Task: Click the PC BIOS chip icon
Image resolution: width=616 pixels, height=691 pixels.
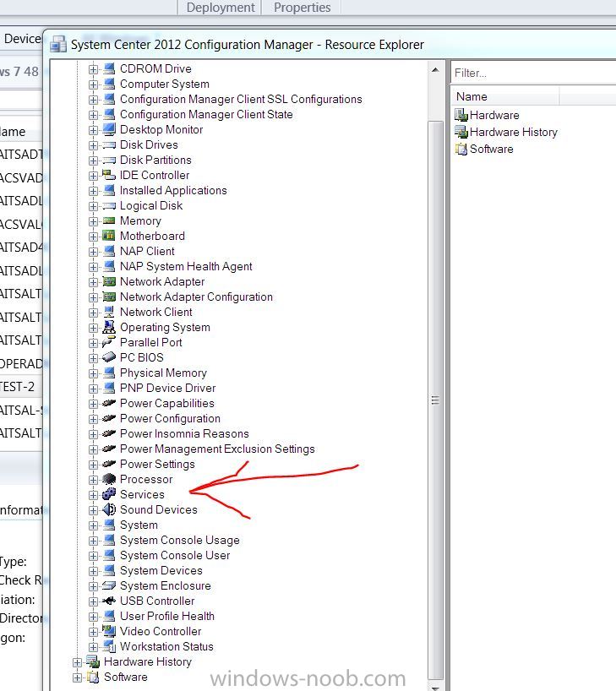Action: (x=109, y=357)
